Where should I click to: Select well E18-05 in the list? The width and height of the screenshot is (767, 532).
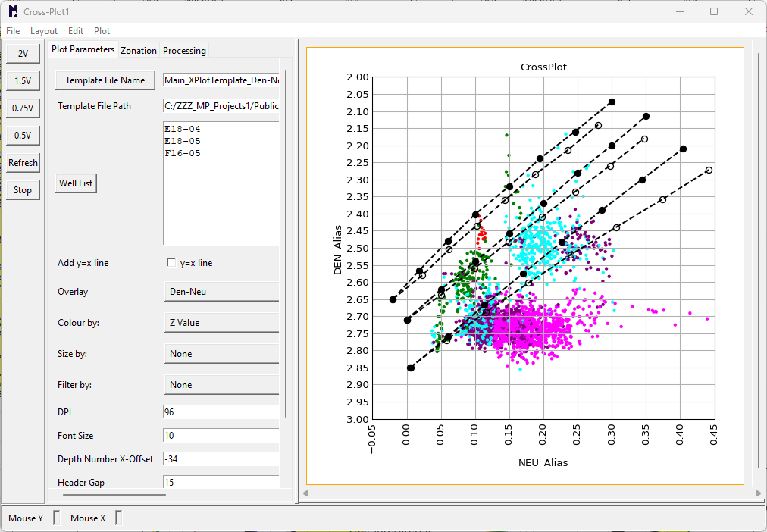click(x=183, y=141)
